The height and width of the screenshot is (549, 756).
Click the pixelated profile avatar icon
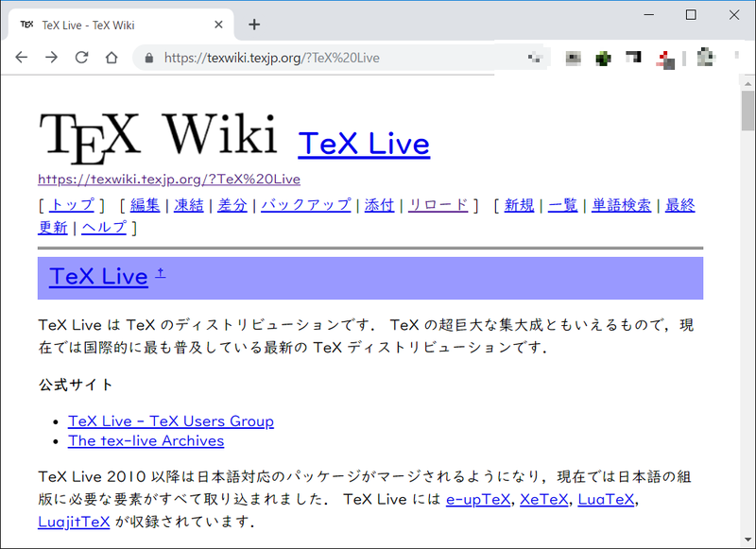tap(706, 57)
